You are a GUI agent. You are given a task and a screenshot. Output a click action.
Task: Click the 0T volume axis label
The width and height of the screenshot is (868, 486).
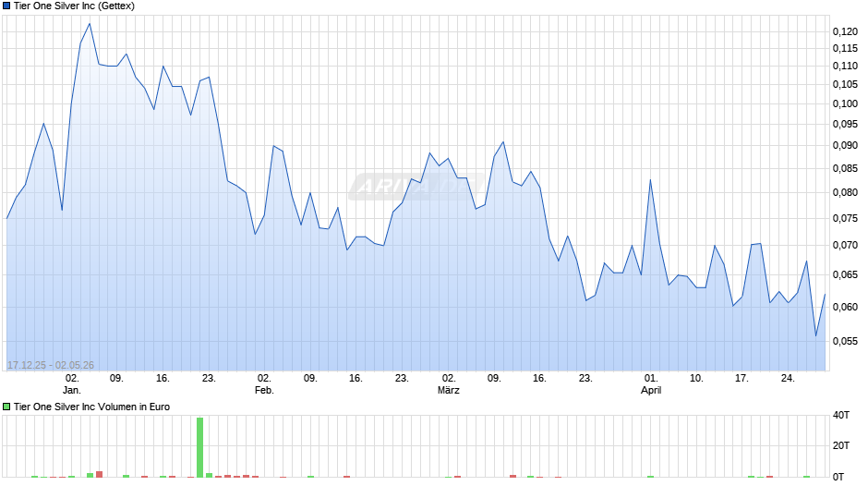coord(838,477)
